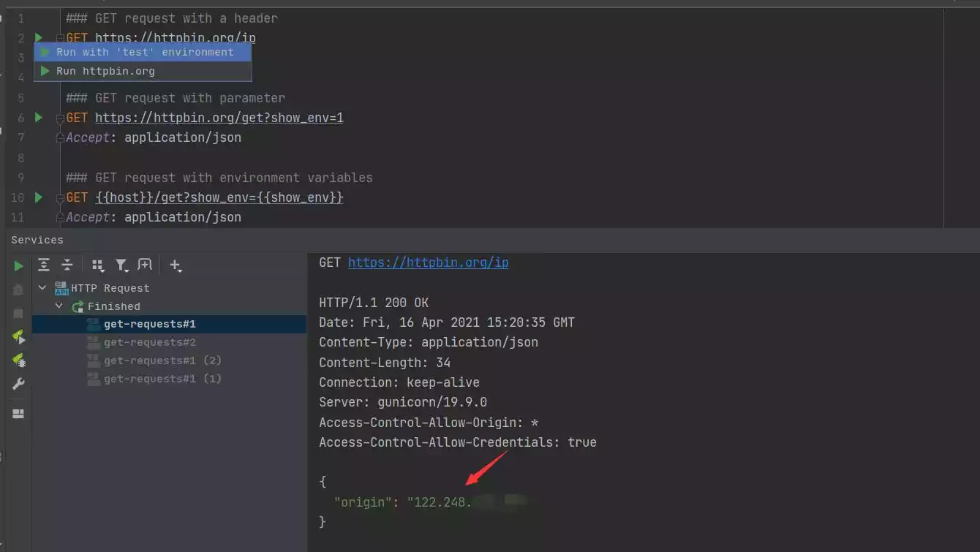Open the Group By options in Services

pyautogui.click(x=98, y=265)
